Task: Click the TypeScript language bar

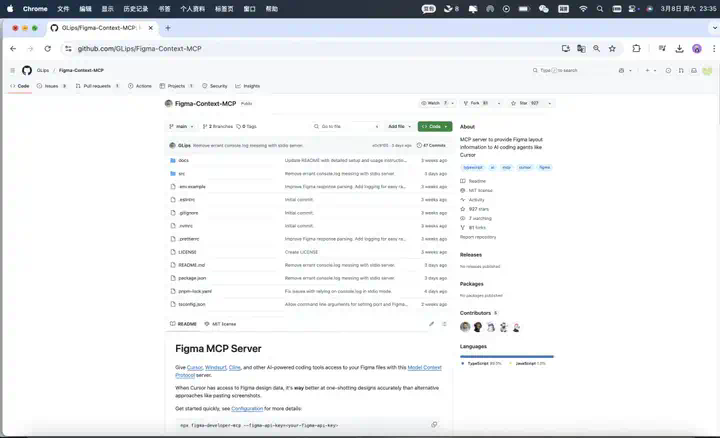Action: click(506, 356)
